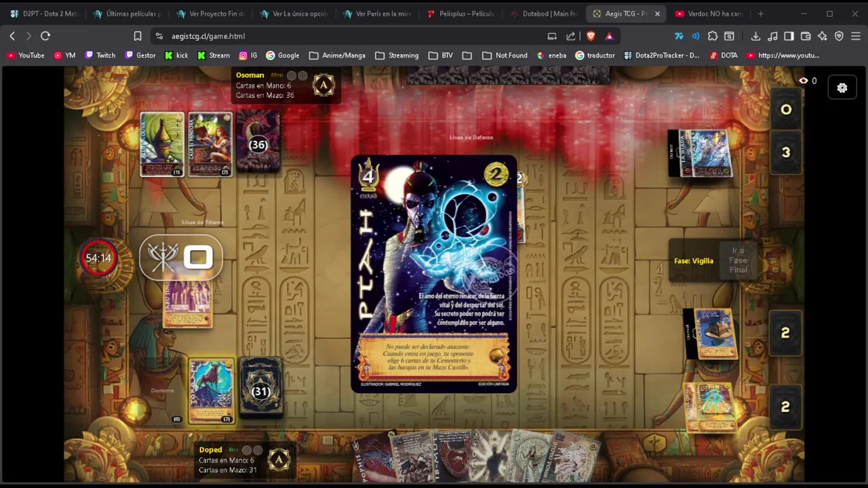Select opponent's Caja de Pandora card
868x488 pixels.
(x=210, y=144)
